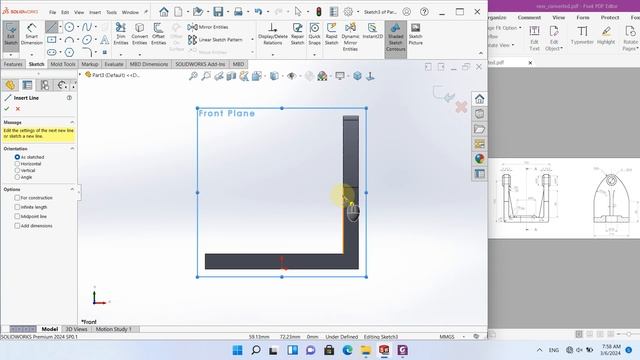640x360 pixels.
Task: Cancel the Insert Line with red X
Action: pyautogui.click(x=18, y=109)
